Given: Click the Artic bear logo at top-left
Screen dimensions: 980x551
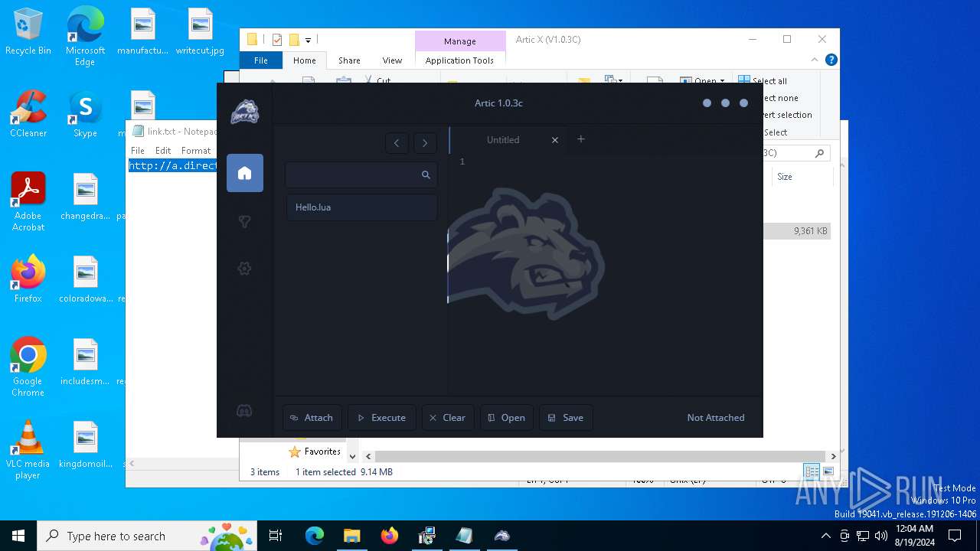Looking at the screenshot, I should 245,112.
